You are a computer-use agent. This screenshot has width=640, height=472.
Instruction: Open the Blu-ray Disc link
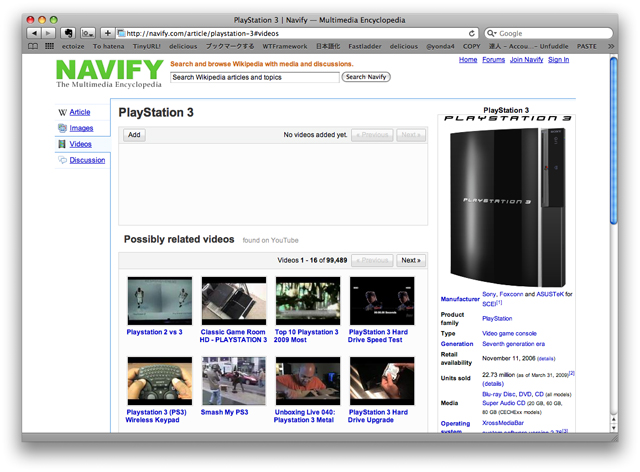499,394
